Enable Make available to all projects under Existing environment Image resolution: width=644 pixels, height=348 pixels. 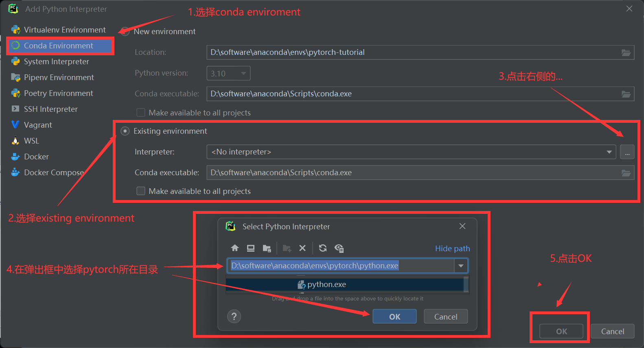141,191
